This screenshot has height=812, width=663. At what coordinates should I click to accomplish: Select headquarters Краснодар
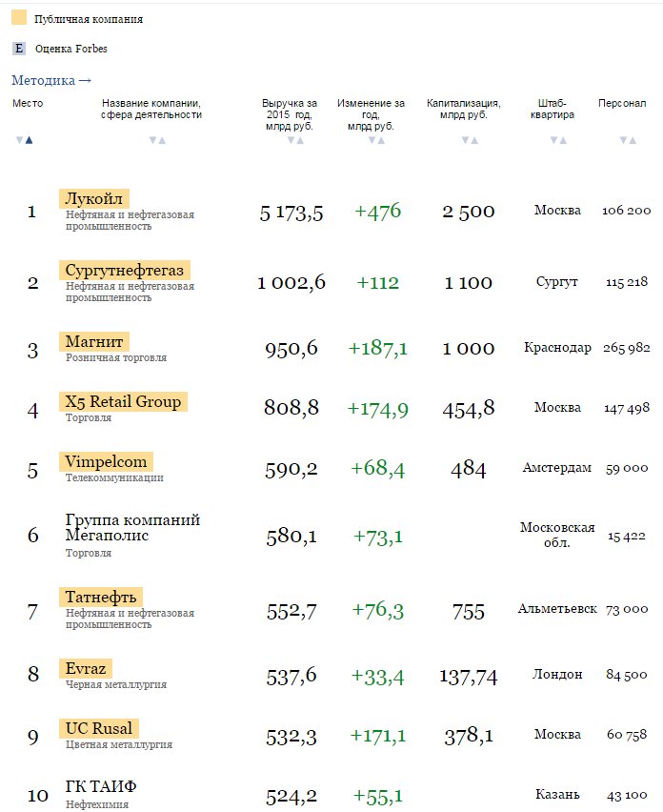(x=557, y=348)
